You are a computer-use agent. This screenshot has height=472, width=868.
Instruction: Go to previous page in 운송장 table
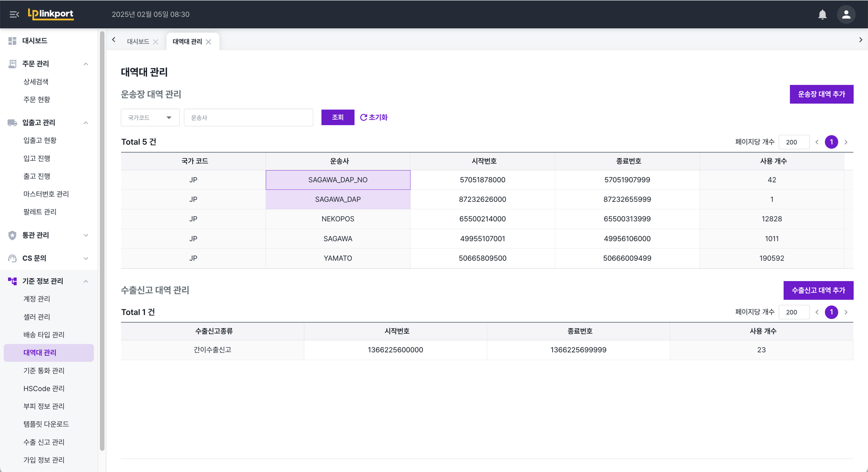tap(817, 142)
